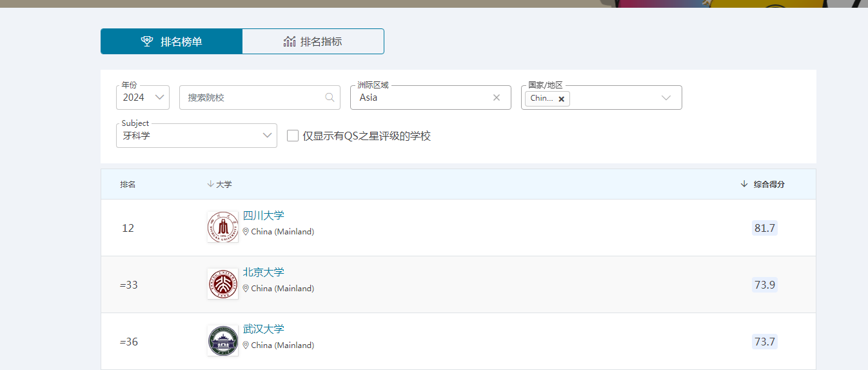Enable 仅显示有QS之星评级的学校 checkbox
The image size is (868, 370).
[293, 136]
